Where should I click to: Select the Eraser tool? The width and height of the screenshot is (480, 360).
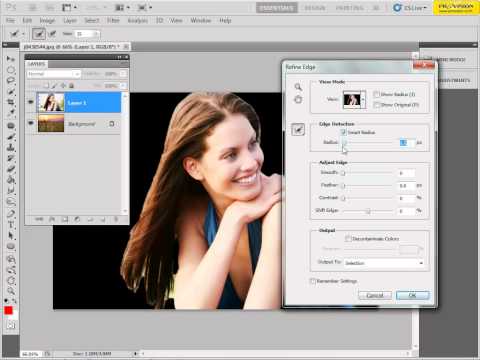coord(11,169)
